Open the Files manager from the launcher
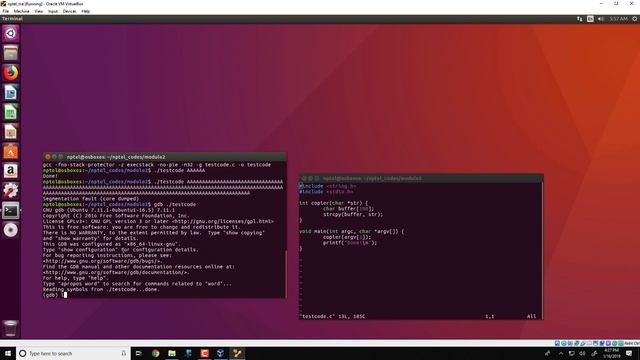This screenshot has width=640, height=360. coord(11,53)
